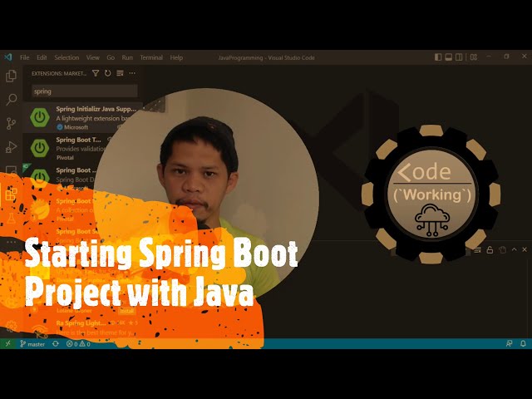Close the bottom panel
The image size is (532, 399).
click(x=525, y=249)
